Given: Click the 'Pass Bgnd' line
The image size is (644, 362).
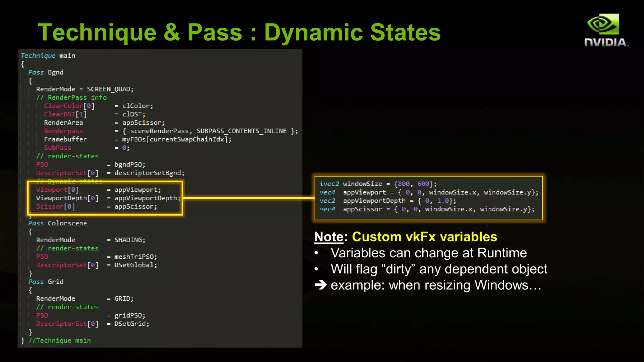Looking at the screenshot, I should 46,72.
